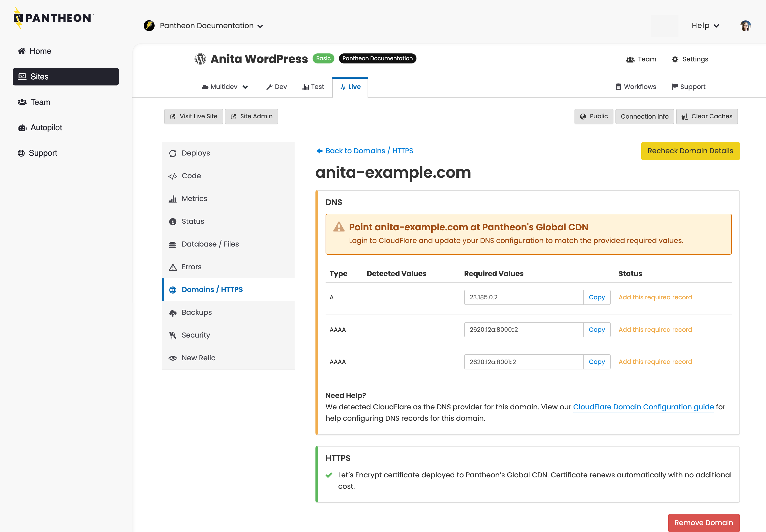Click Recheck Domain Details
766x532 pixels.
tap(690, 151)
